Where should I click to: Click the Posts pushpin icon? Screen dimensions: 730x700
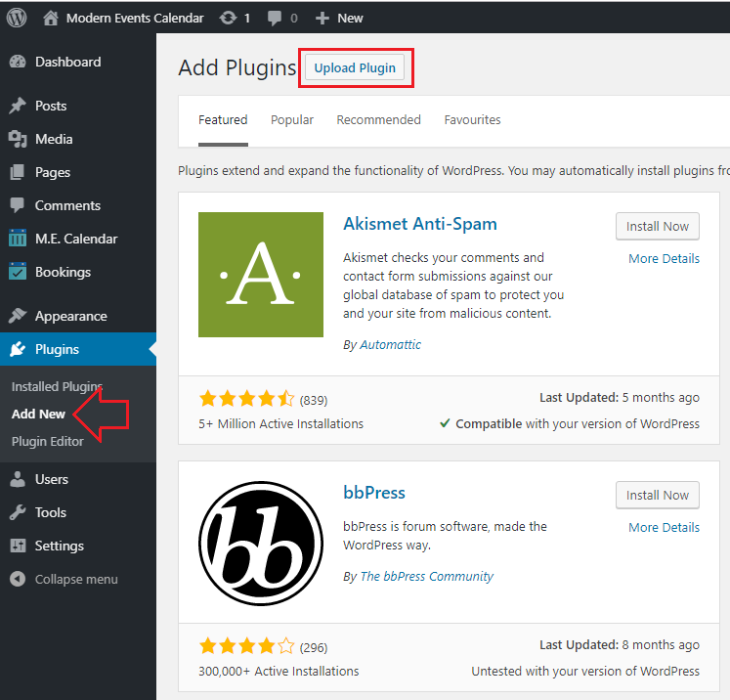click(18, 106)
